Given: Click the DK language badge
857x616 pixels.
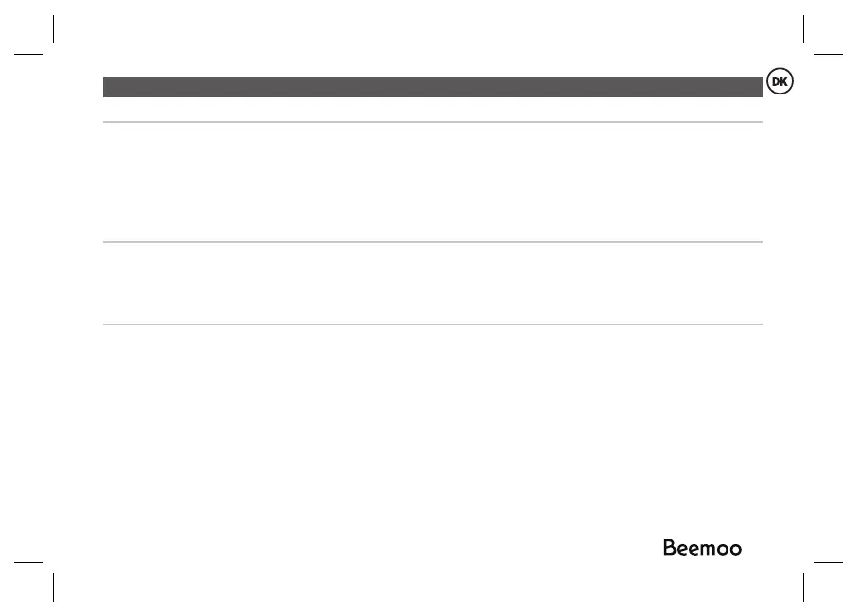Looking at the screenshot, I should point(780,83).
